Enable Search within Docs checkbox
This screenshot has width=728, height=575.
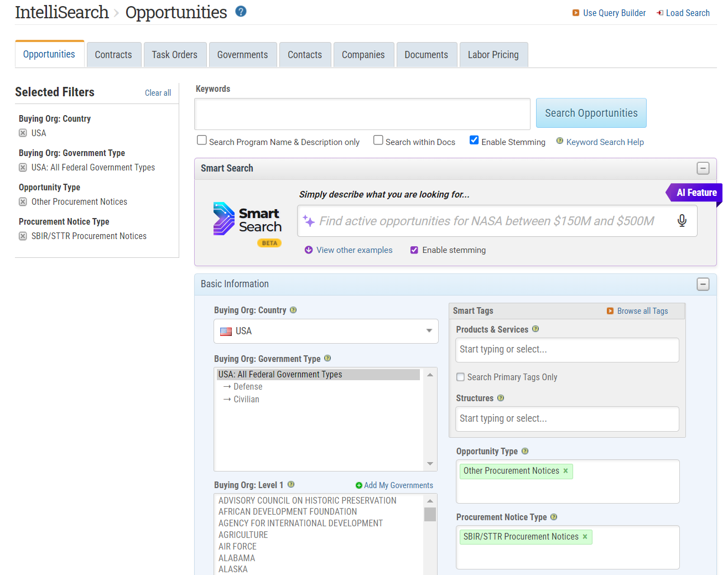(378, 141)
